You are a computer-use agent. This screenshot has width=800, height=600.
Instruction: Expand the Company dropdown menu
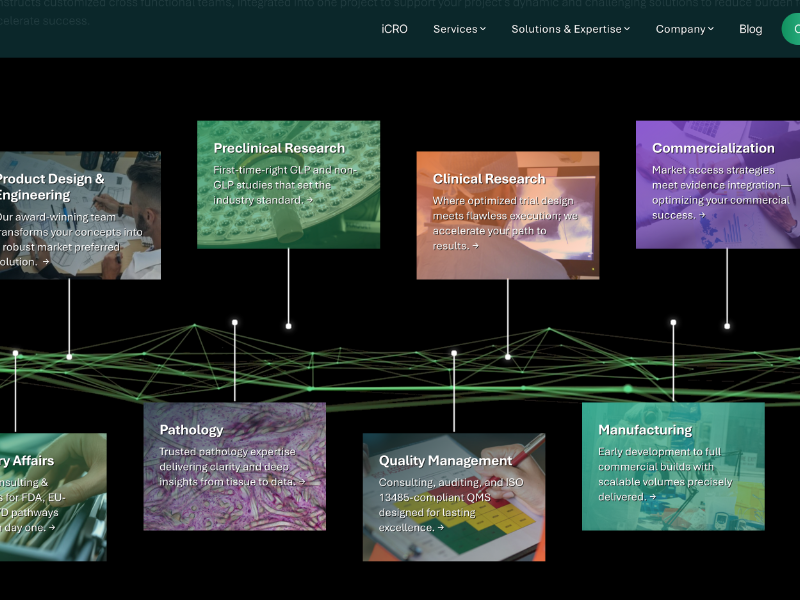tap(684, 29)
